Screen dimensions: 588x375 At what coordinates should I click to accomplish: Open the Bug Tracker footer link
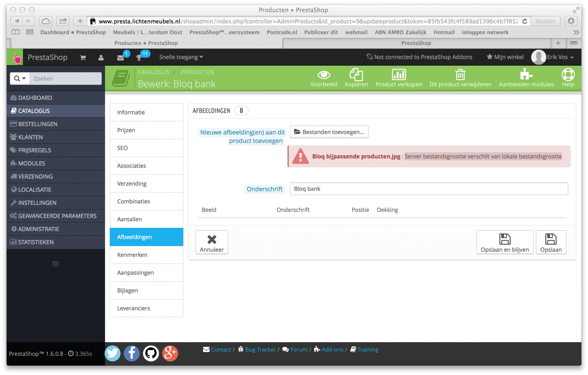coord(260,349)
